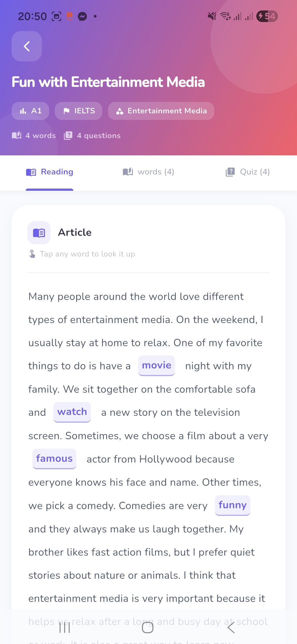
Task: Tap the Article book icon
Action: point(39,233)
